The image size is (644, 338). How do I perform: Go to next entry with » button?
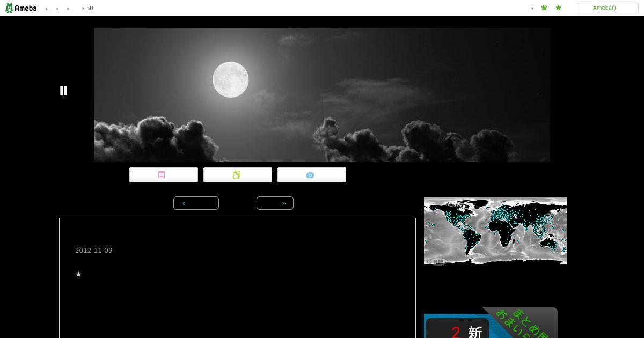tap(275, 203)
